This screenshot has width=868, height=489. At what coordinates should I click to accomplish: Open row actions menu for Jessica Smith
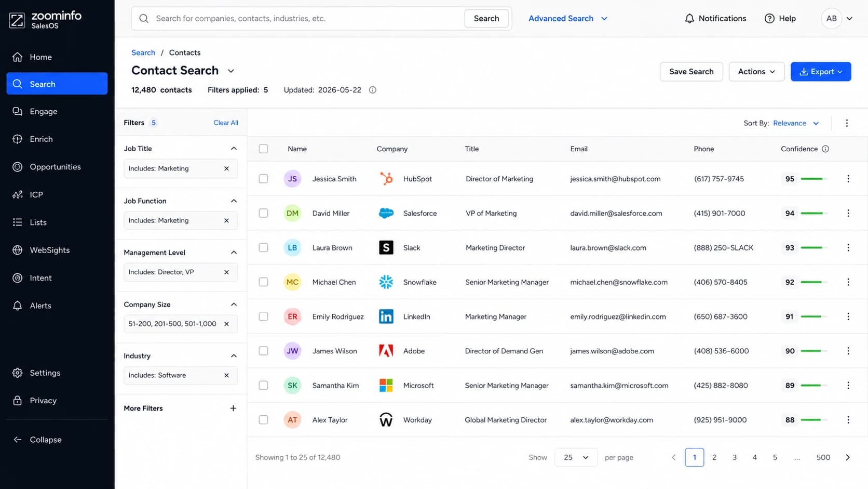pos(848,179)
